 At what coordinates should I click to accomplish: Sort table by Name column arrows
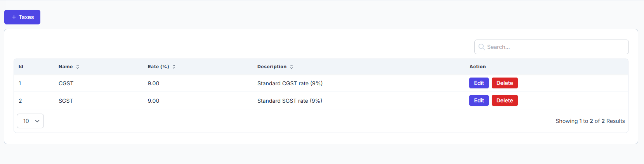pyautogui.click(x=78, y=67)
